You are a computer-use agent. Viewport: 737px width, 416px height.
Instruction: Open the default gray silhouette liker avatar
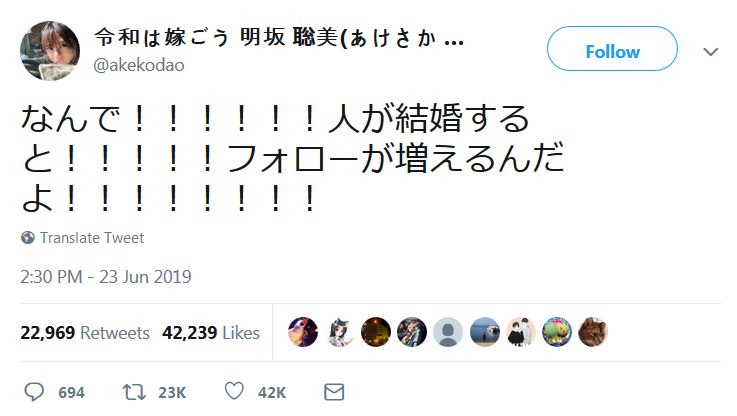tap(448, 332)
